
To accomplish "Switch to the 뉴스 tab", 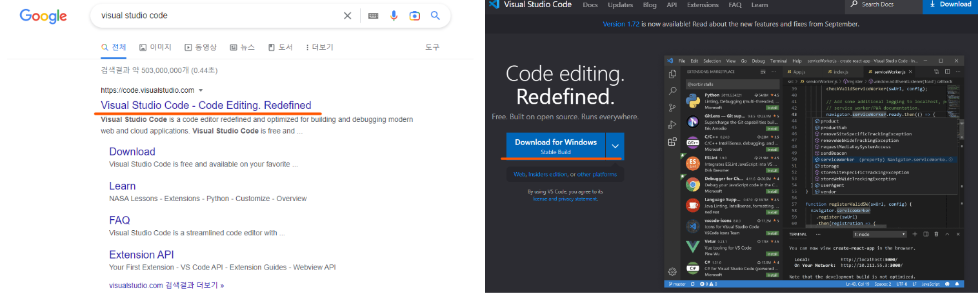I will [x=243, y=47].
